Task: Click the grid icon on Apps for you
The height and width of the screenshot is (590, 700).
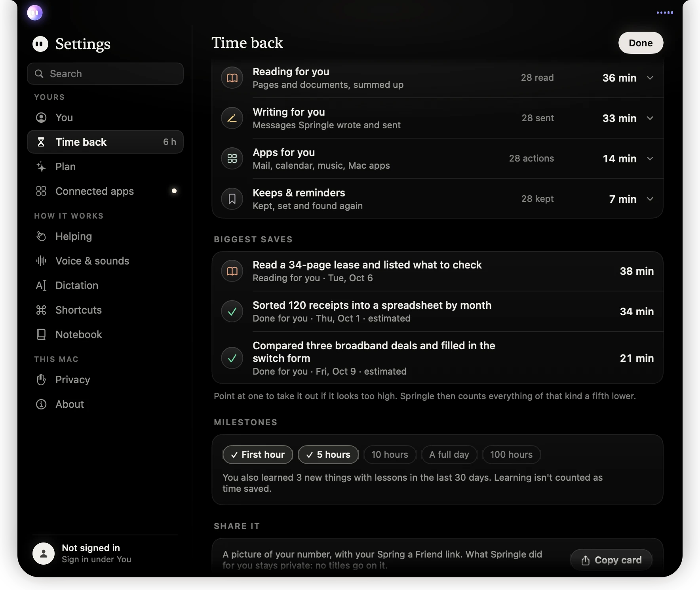Action: click(x=232, y=158)
